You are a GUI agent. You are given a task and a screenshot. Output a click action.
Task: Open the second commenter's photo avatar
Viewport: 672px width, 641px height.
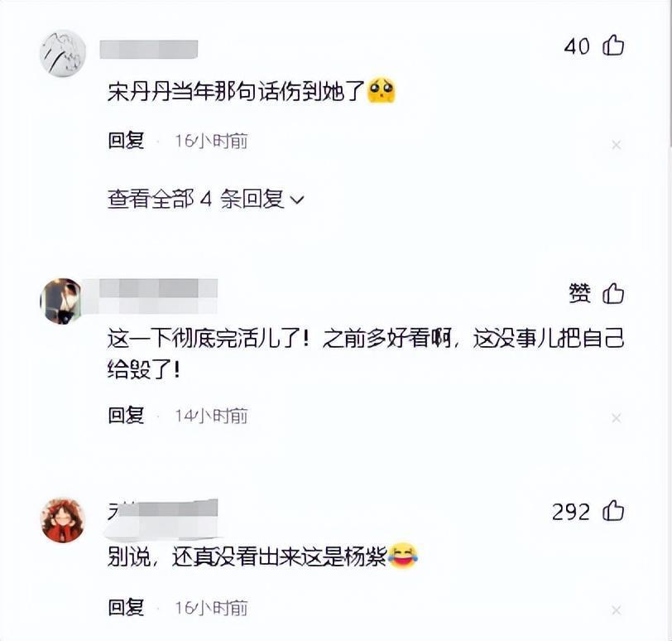pyautogui.click(x=61, y=301)
